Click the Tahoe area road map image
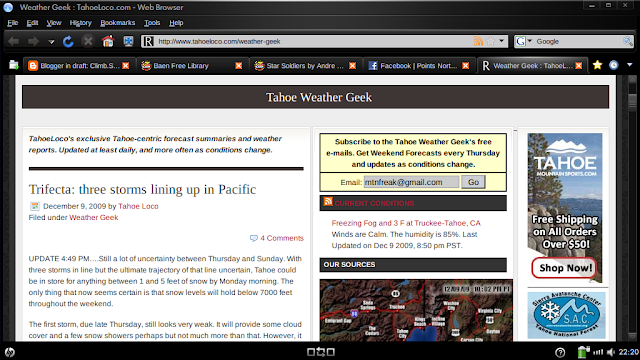 [x=416, y=310]
